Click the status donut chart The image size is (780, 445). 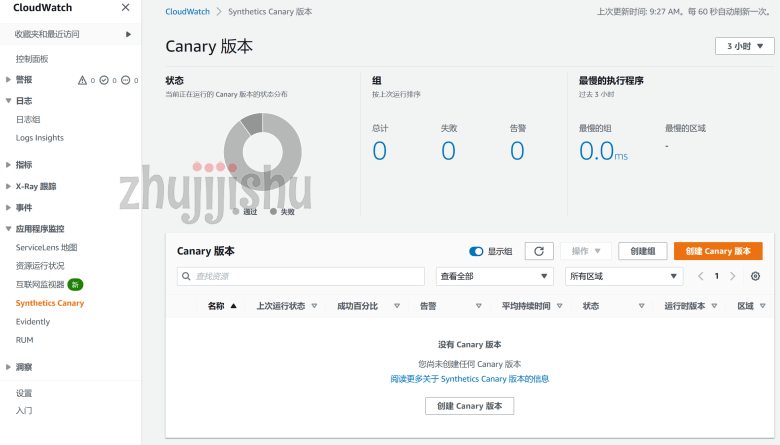coord(263,152)
